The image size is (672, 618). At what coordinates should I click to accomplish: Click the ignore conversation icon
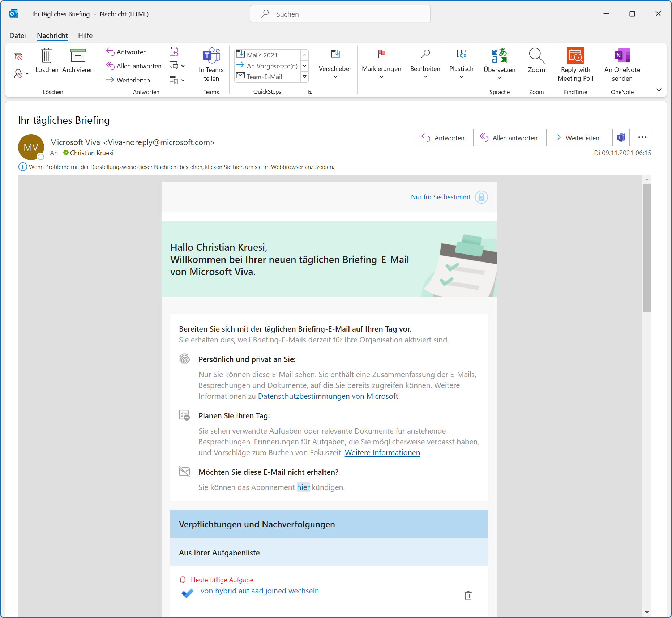pos(18,56)
